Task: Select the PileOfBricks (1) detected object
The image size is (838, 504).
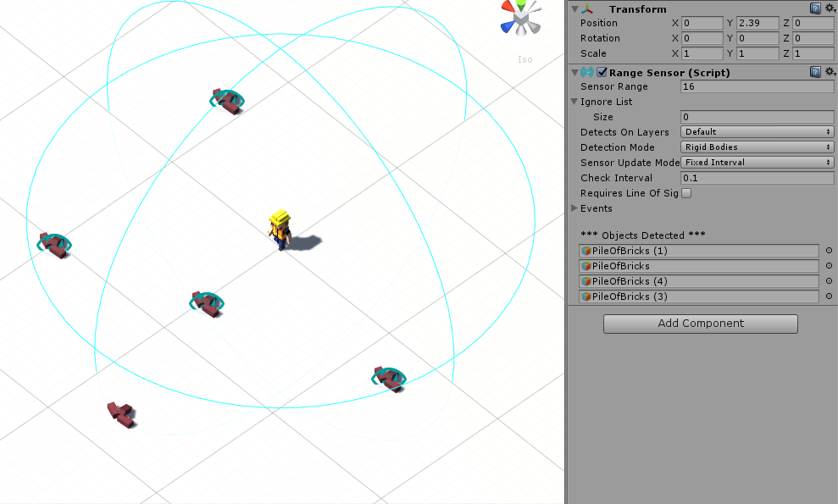Action: [x=699, y=251]
